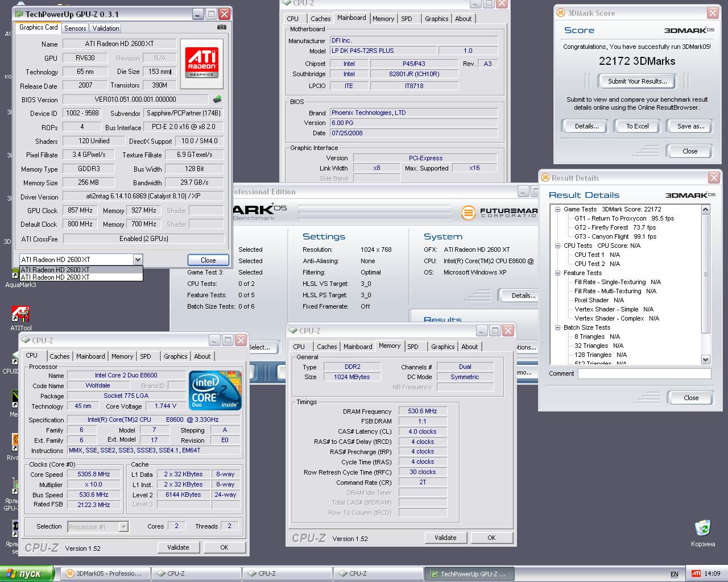Screen dimensions: 728x582
Task: Click the пуск Start button
Action: coord(27,573)
